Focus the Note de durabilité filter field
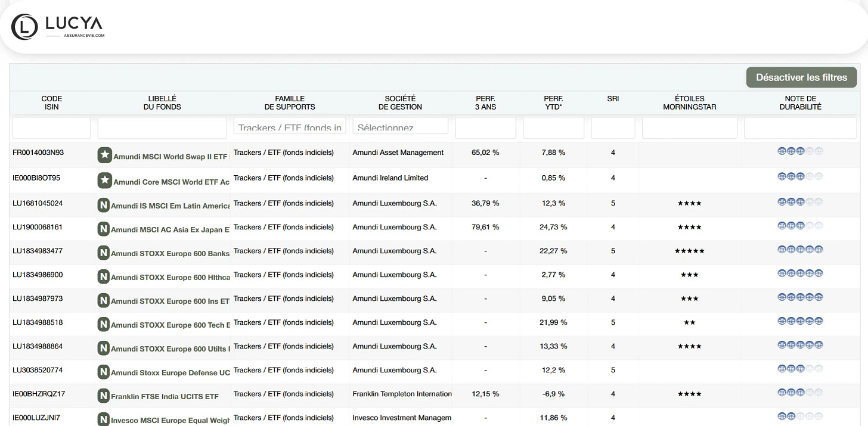This screenshot has height=426, width=868. click(800, 128)
